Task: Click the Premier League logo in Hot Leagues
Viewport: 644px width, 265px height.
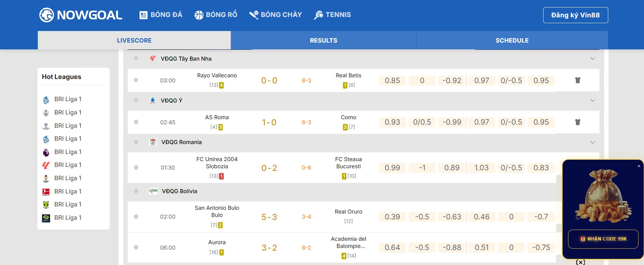Action: (46, 152)
